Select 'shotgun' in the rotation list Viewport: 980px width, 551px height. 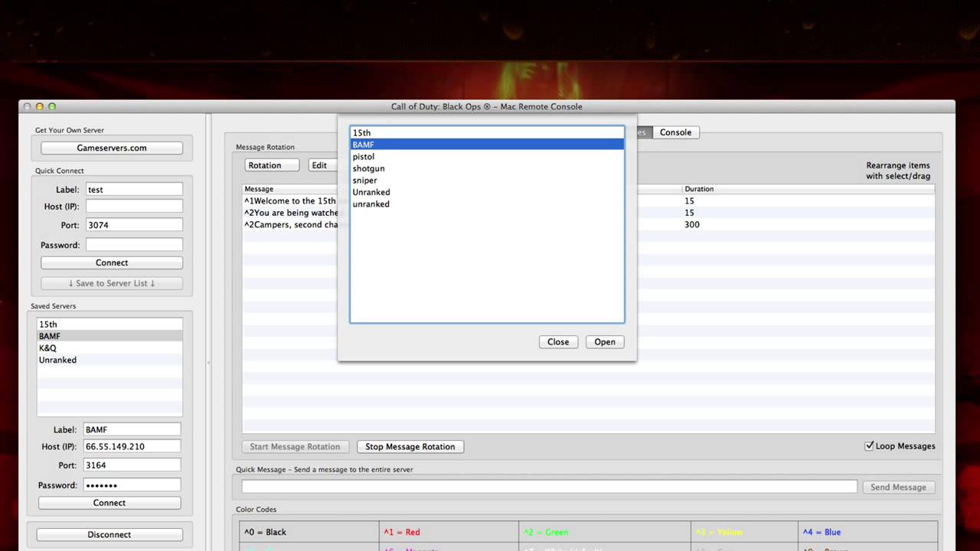[x=368, y=168]
